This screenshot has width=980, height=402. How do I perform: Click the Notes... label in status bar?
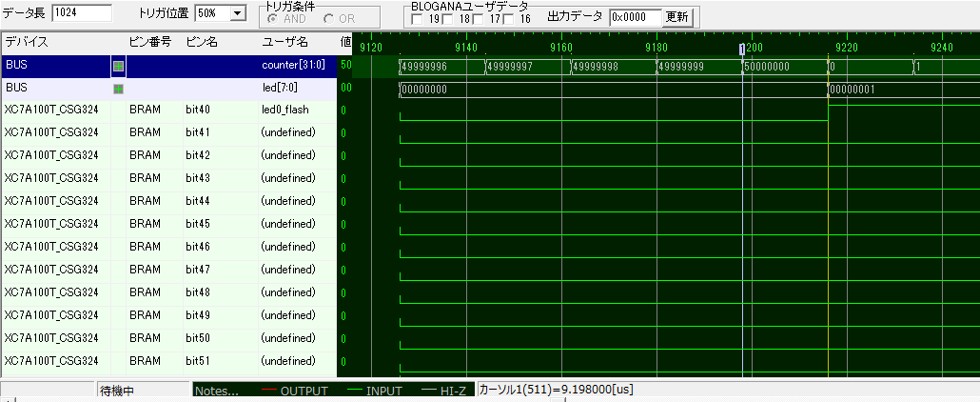(217, 392)
